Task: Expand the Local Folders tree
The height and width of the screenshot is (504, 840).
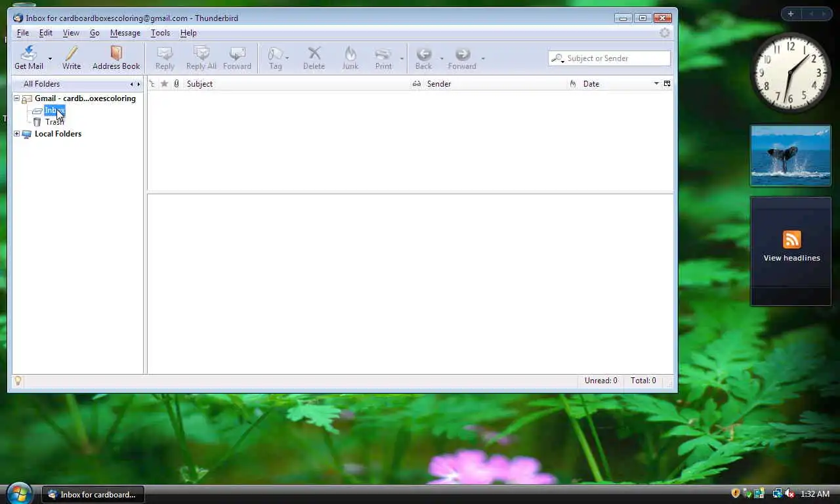Action: [x=17, y=134]
